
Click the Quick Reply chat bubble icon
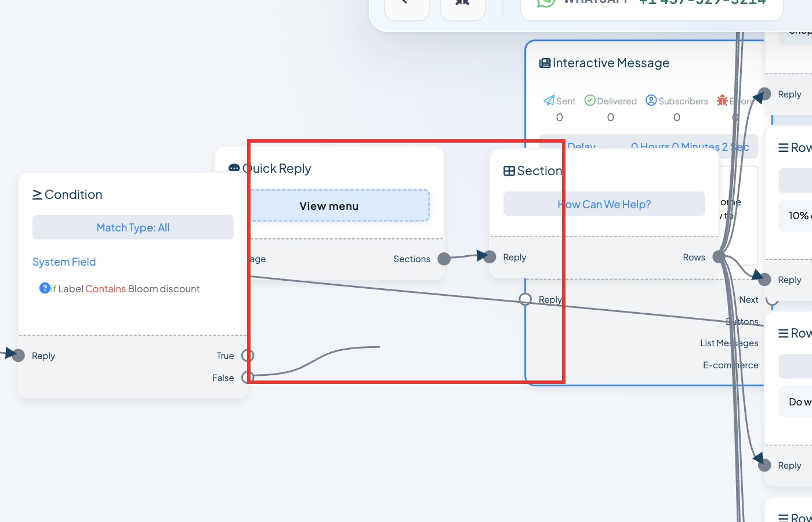pos(234,168)
